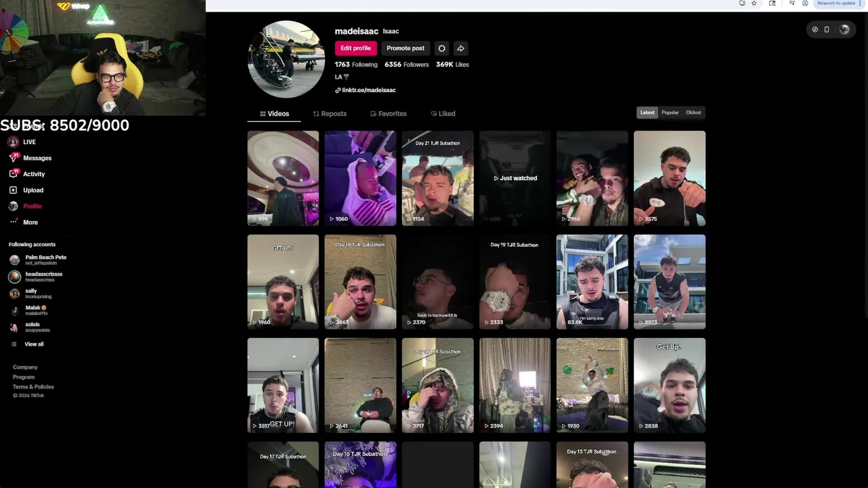Open the video with 2333 views
Viewport: 868px width, 488px height.
515,282
